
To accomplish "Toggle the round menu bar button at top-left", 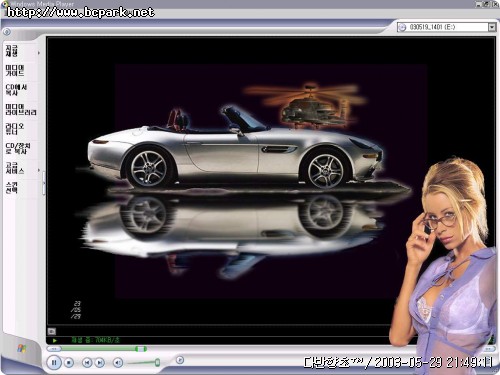I will click(x=7, y=32).
